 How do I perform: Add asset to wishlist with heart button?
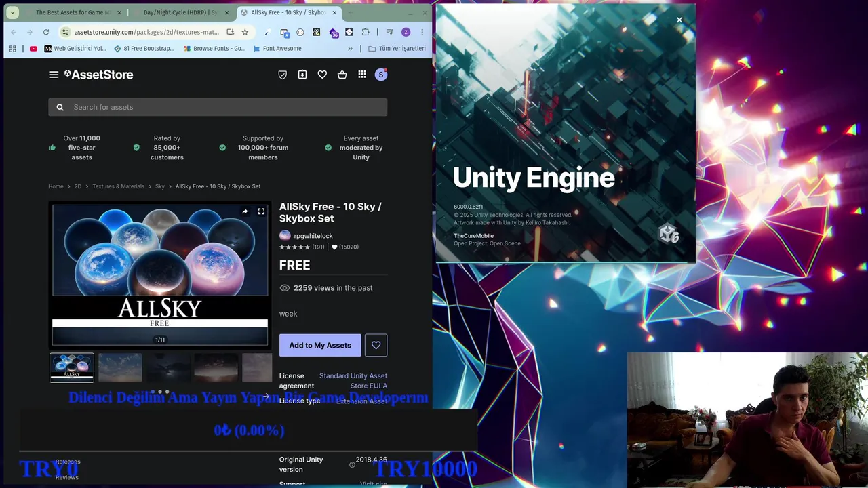pyautogui.click(x=376, y=345)
